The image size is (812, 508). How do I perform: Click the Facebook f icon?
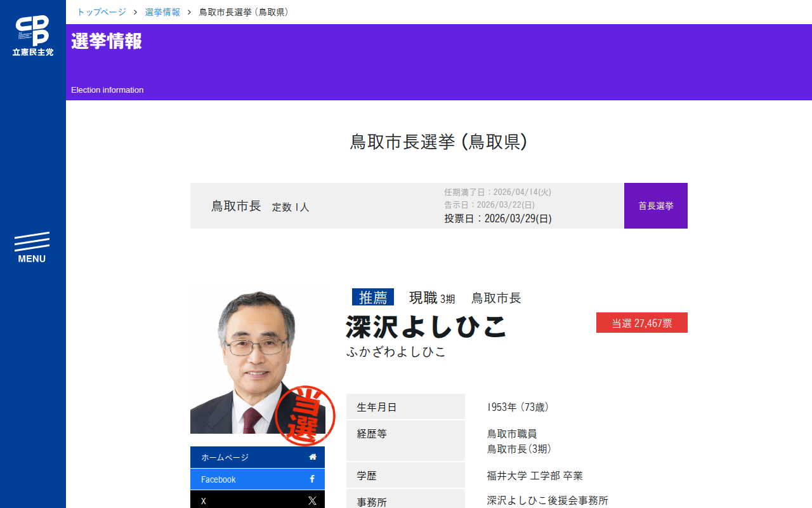click(312, 479)
